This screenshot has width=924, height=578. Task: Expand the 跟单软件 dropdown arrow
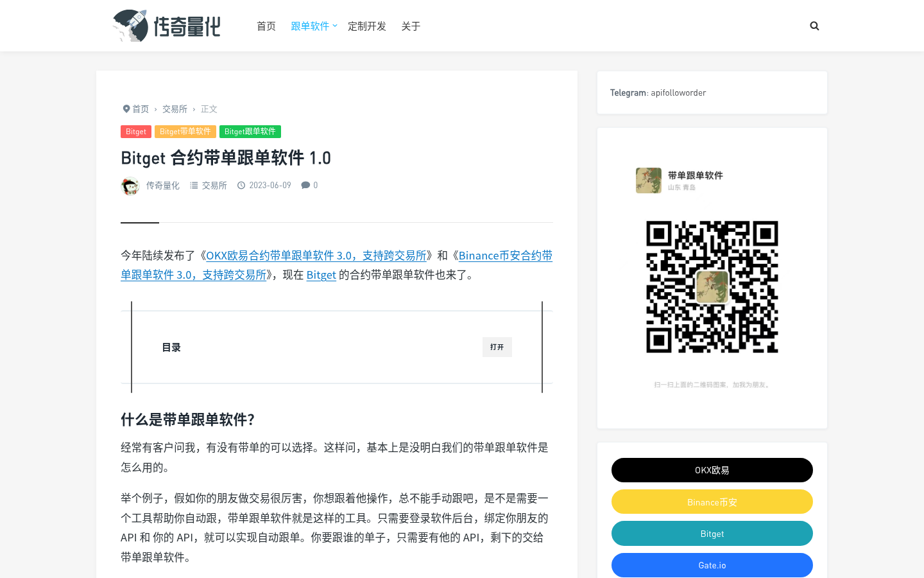pyautogui.click(x=335, y=26)
